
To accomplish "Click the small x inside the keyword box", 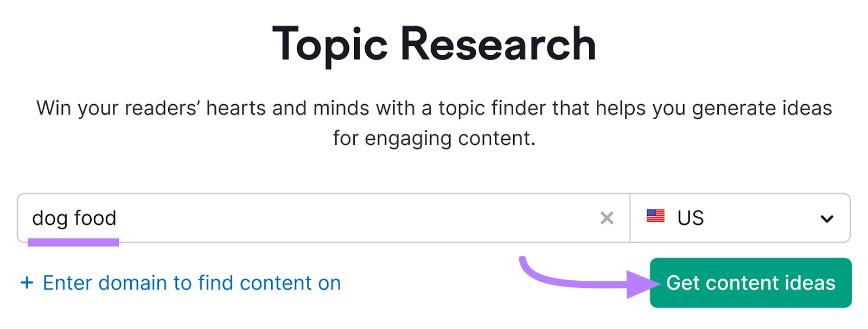I will click(607, 218).
